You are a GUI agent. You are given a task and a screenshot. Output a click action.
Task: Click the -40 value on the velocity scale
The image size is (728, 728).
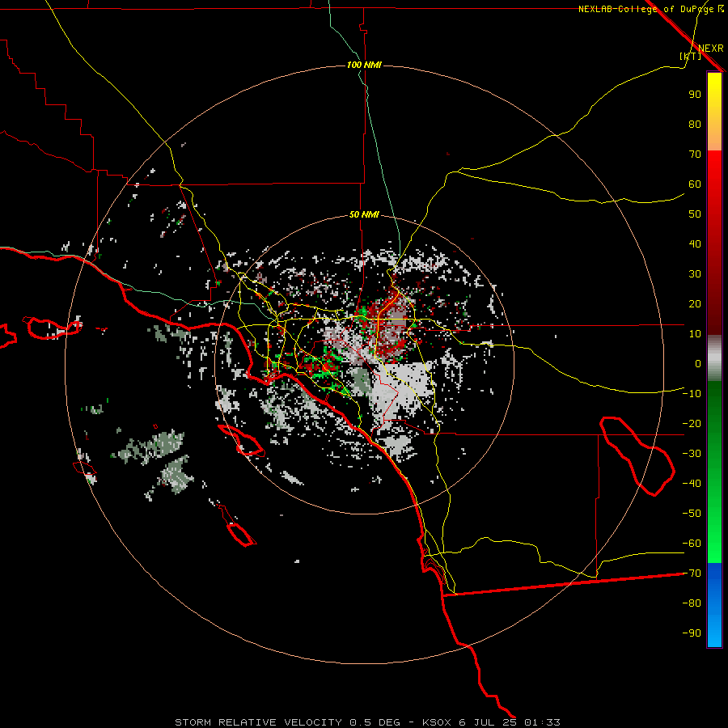(x=692, y=484)
